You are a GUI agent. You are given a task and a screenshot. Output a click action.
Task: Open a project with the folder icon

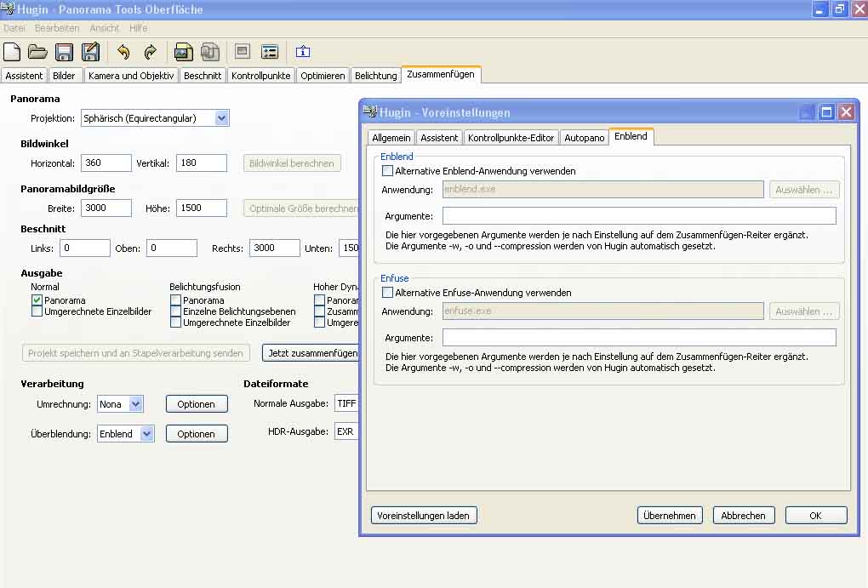[37, 52]
